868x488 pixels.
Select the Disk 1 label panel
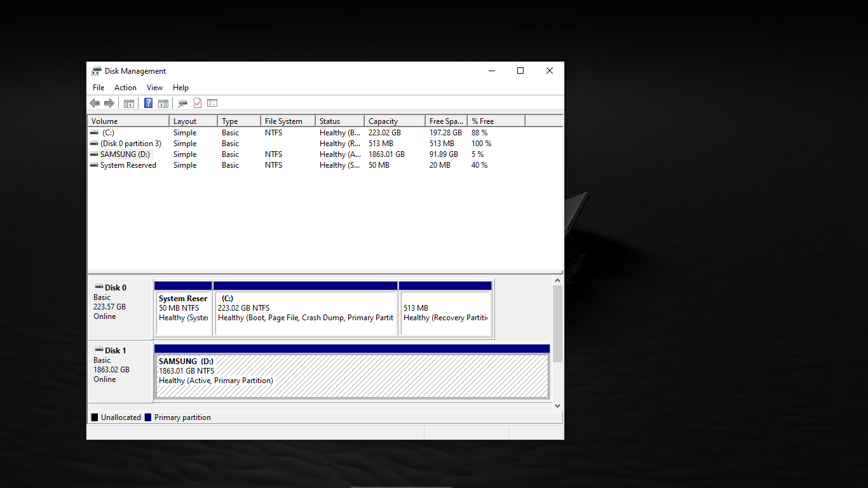point(120,371)
